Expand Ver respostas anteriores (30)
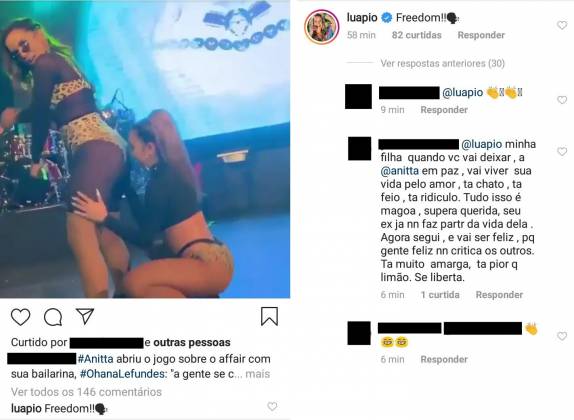Image resolution: width=574 pixels, height=420 pixels. click(442, 63)
